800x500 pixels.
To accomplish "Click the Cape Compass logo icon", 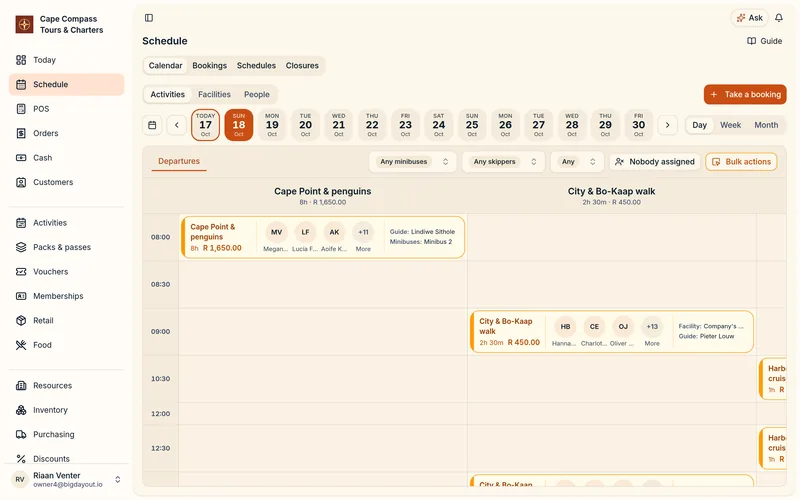I will [24, 24].
